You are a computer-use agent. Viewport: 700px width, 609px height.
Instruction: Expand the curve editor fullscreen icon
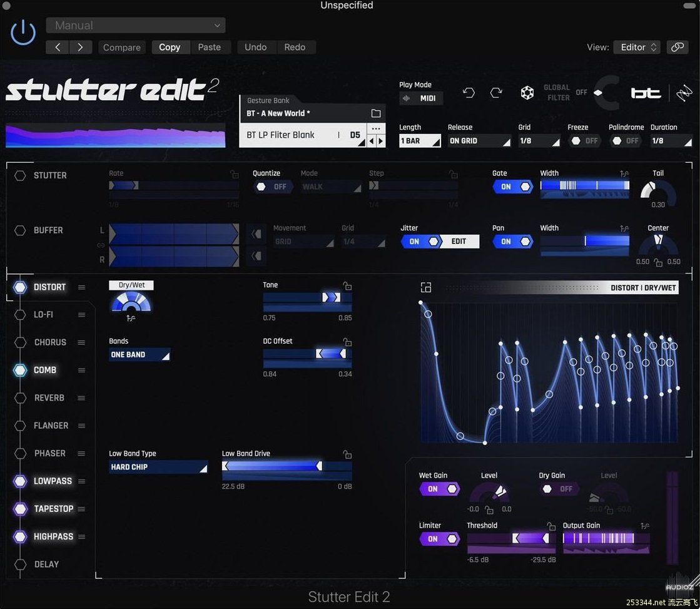426,287
